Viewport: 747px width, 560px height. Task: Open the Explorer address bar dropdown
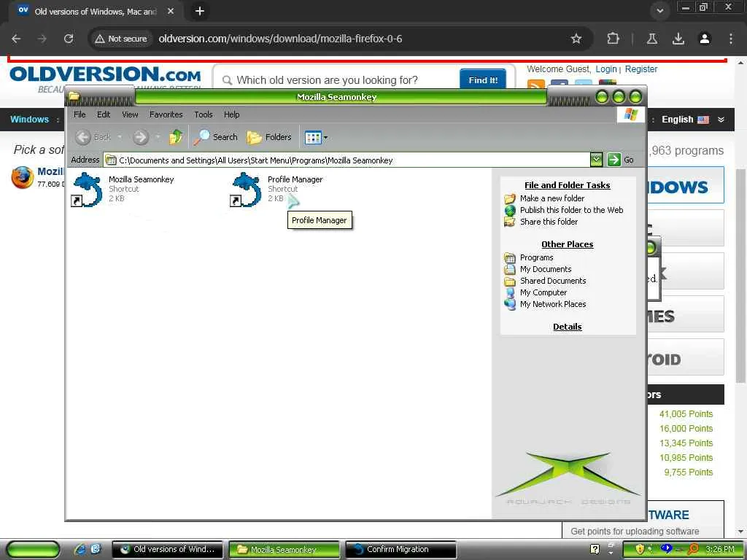pyautogui.click(x=596, y=160)
